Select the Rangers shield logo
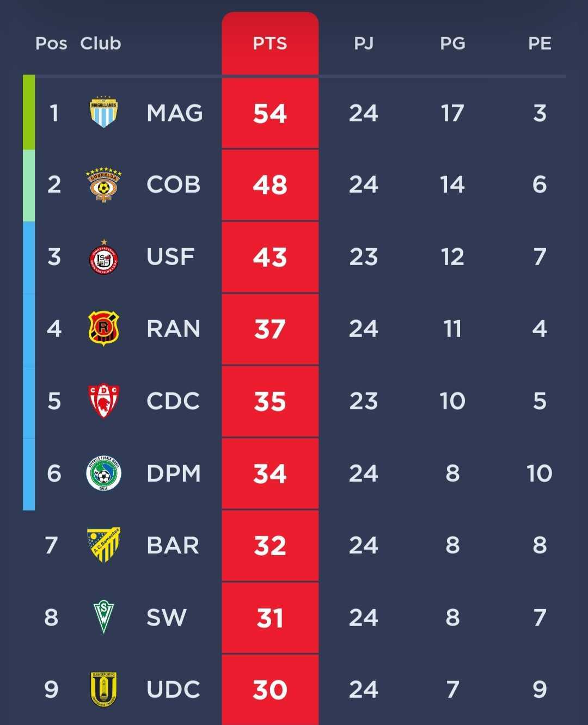Image resolution: width=588 pixels, height=725 pixels. [x=105, y=328]
